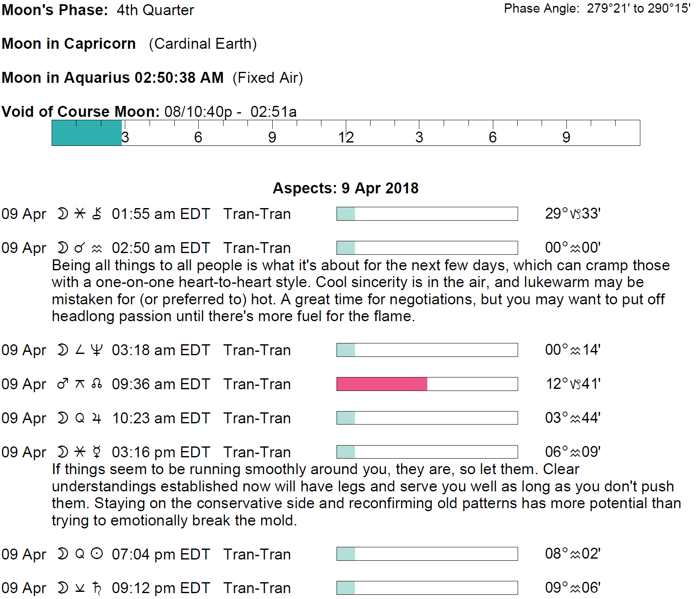This screenshot has height=599, width=700.
Task: Click the teal void-of-course block on the timeline
Action: click(87, 133)
